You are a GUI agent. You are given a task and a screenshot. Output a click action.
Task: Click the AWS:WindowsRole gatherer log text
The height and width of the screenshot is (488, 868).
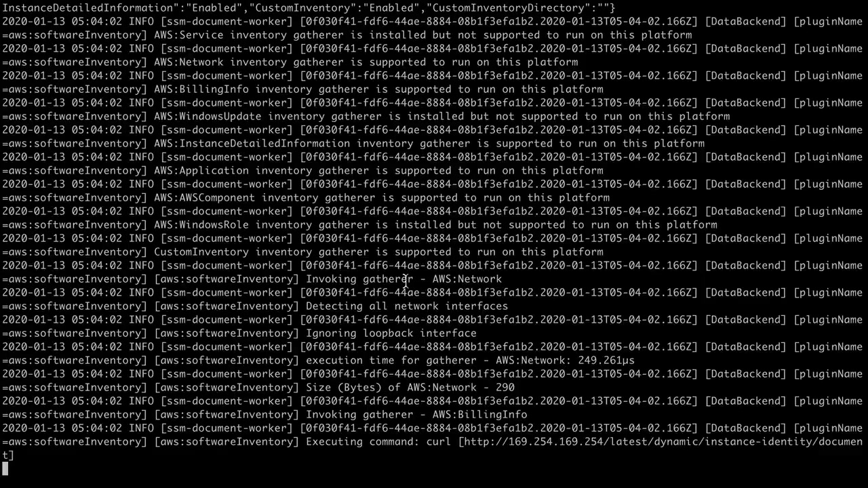pyautogui.click(x=435, y=224)
